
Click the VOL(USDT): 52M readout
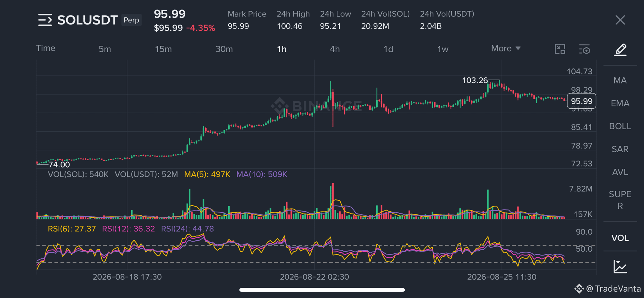tap(146, 175)
